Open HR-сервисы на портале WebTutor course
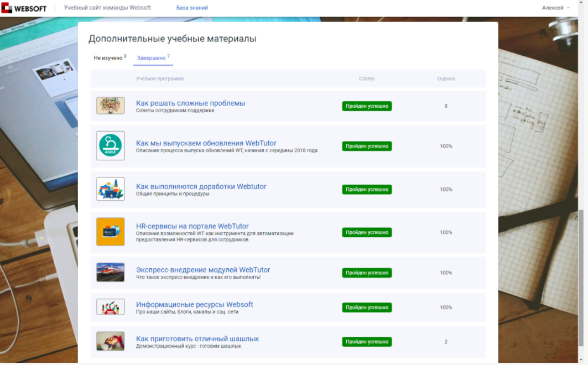 [x=192, y=226]
